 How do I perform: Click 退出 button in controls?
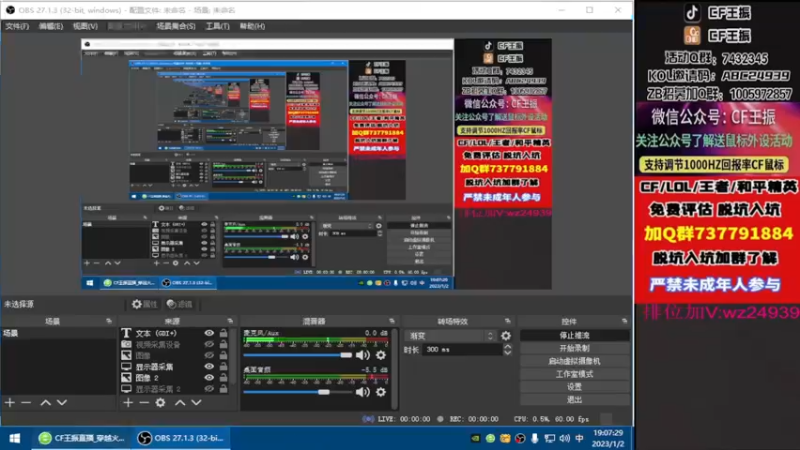574,399
